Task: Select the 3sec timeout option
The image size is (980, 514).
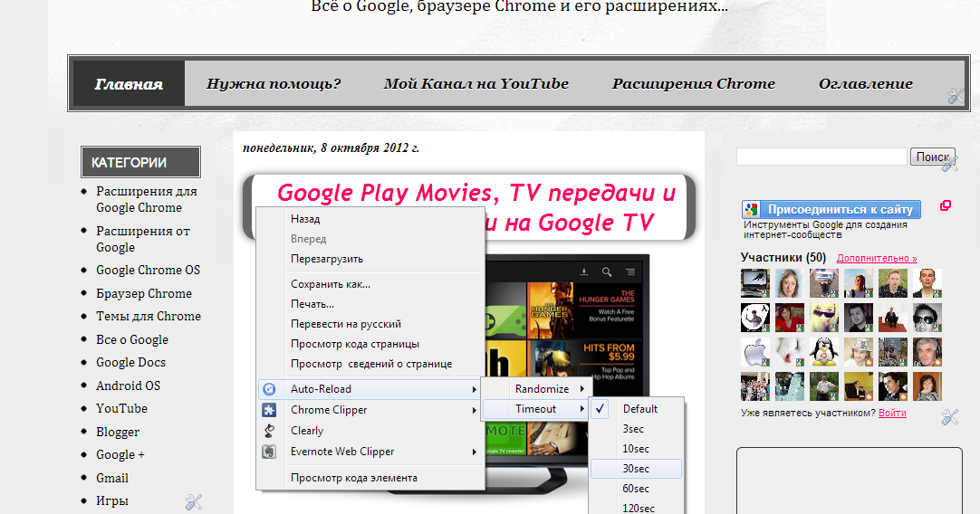Action: click(636, 429)
